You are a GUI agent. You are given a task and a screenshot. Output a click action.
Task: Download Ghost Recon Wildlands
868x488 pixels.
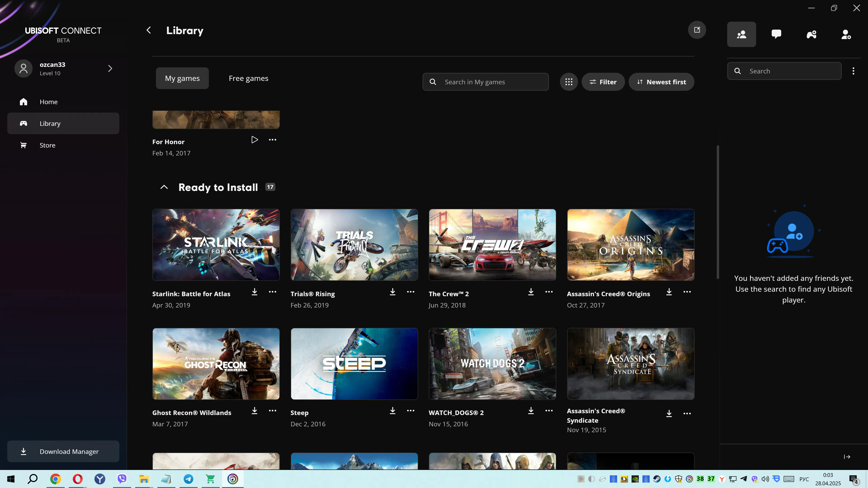coord(255,411)
